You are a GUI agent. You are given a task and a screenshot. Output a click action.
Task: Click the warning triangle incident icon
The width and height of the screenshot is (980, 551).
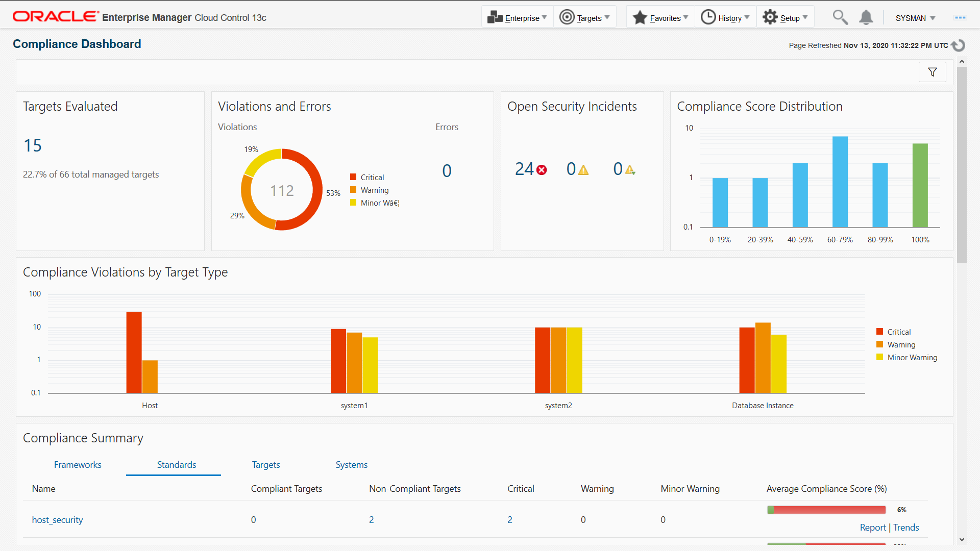tap(583, 170)
